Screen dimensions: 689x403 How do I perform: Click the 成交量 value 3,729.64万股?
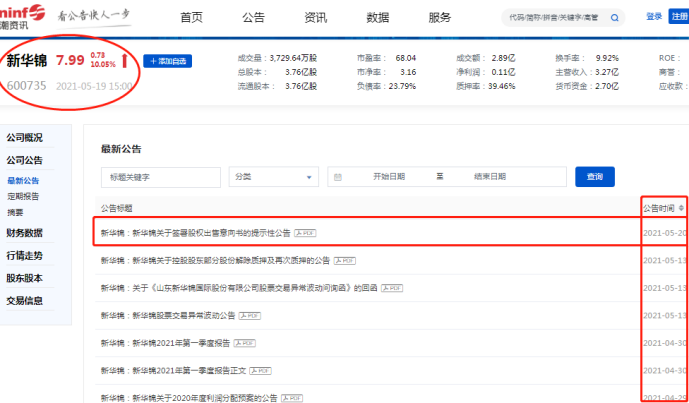[x=293, y=58]
